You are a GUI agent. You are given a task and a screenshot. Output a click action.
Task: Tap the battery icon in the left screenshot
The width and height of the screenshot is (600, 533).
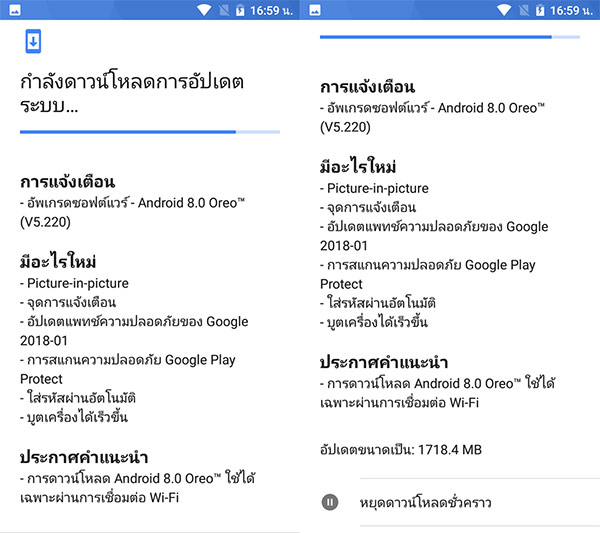[239, 10]
